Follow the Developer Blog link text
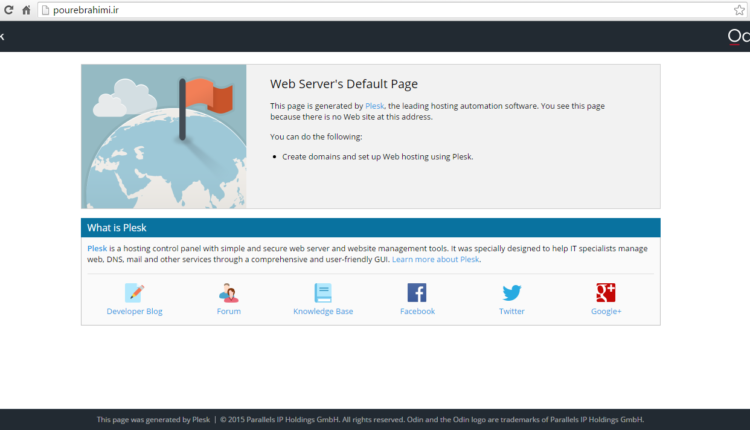 pyautogui.click(x=134, y=311)
